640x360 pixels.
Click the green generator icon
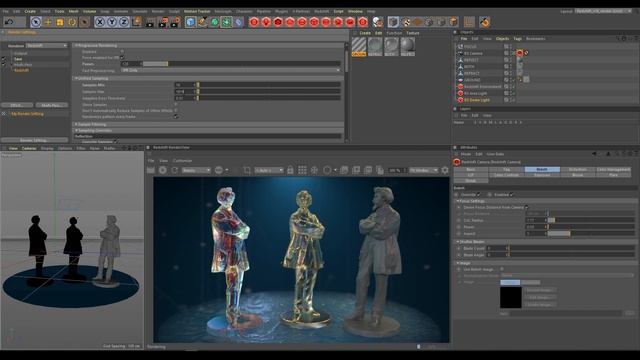pyautogui.click(x=215, y=22)
